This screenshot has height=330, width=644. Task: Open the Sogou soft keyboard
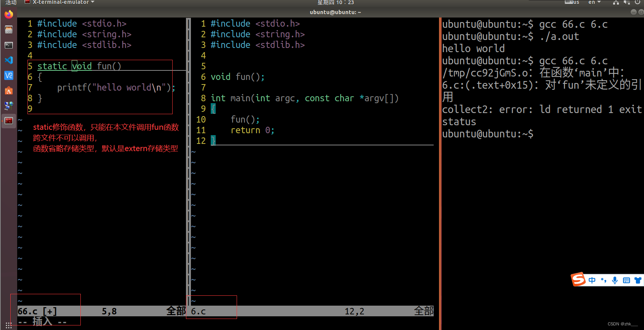pos(626,281)
